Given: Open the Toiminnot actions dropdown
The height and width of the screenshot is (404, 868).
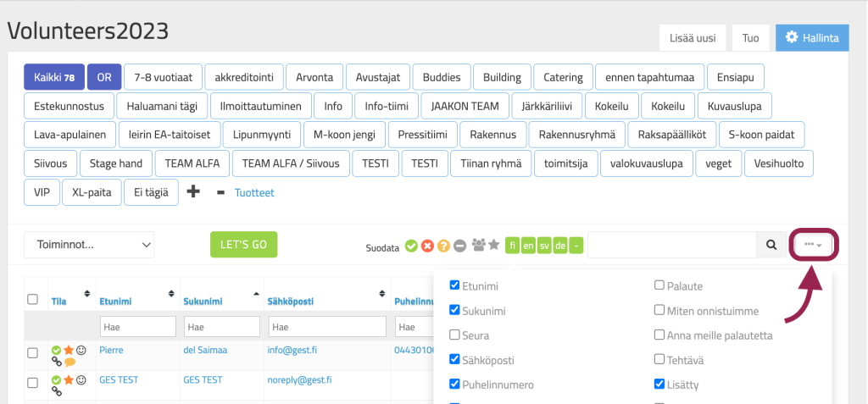Looking at the screenshot, I should tap(89, 245).
